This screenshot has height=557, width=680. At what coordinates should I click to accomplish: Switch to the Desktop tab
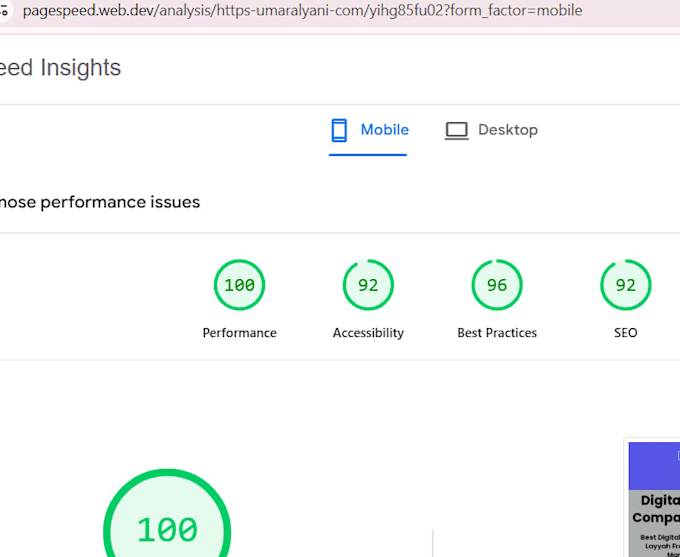point(492,130)
